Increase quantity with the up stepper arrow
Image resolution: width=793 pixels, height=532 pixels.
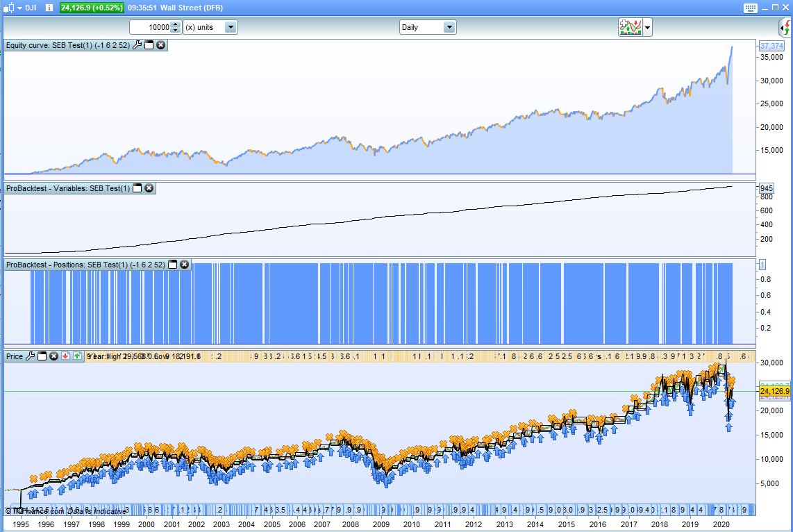176,24
